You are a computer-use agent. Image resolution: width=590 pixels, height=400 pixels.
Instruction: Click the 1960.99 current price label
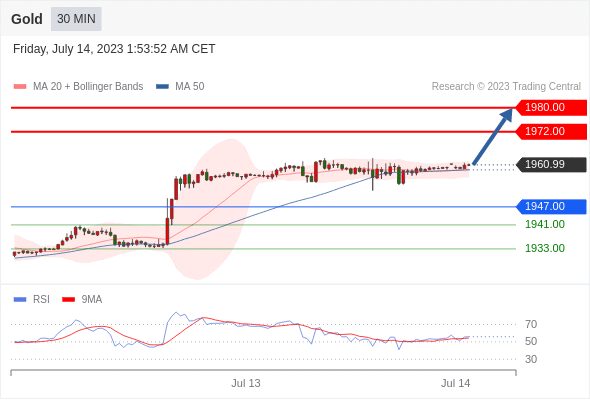point(551,164)
